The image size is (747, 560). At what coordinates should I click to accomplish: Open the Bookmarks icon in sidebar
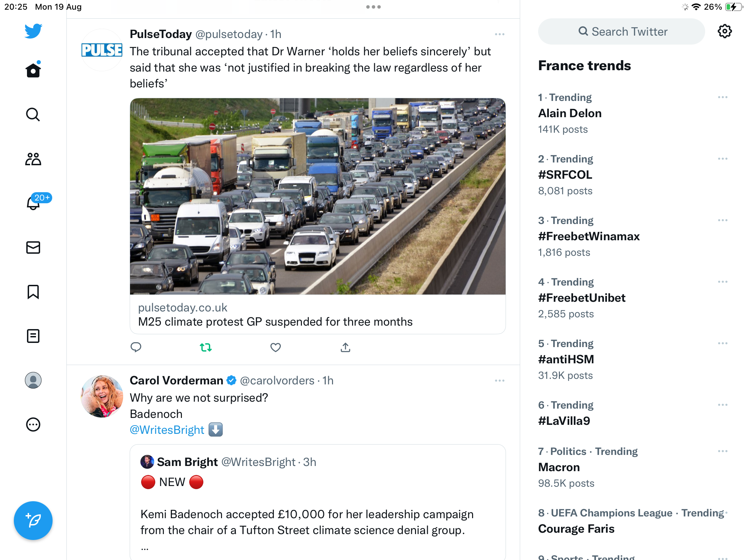[33, 292]
